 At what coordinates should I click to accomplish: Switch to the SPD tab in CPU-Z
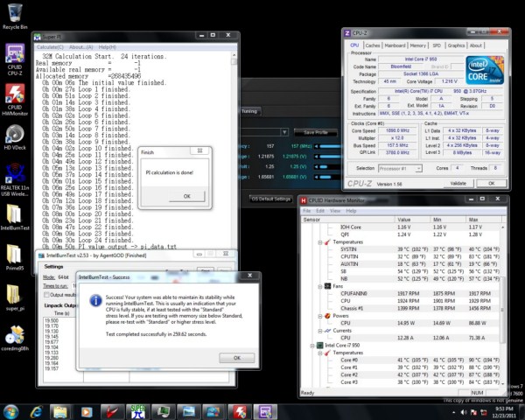(x=437, y=45)
